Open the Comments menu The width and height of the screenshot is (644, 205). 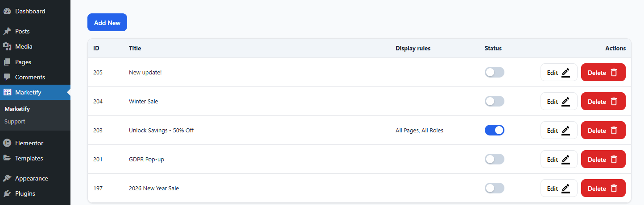tap(35, 77)
